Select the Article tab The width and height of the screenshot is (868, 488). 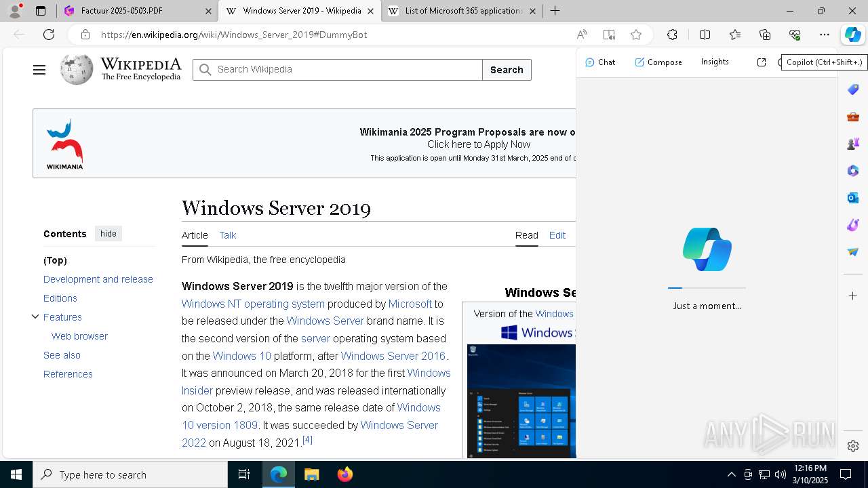tap(195, 235)
